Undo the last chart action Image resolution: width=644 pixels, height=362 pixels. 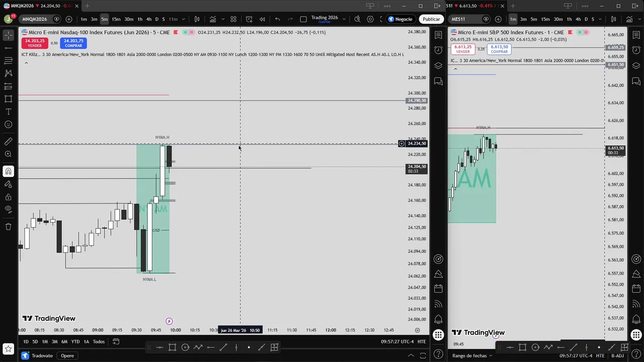[x=277, y=19]
